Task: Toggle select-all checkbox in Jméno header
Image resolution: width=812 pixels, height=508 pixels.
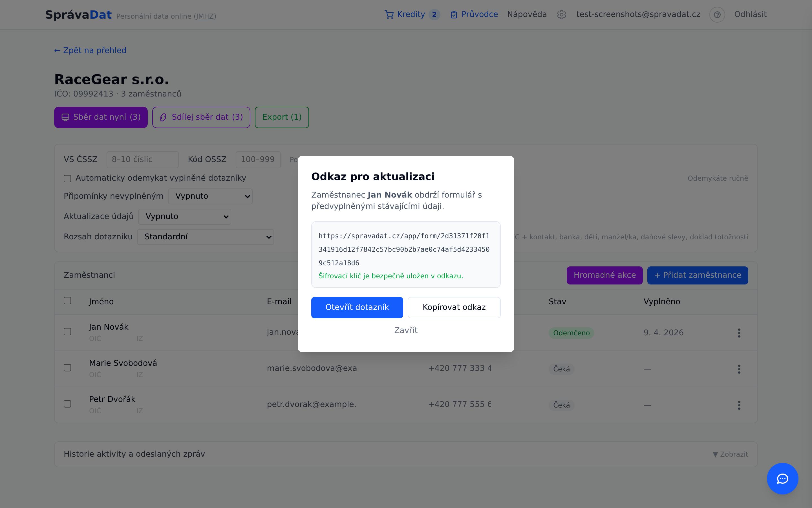Action: coord(67,301)
